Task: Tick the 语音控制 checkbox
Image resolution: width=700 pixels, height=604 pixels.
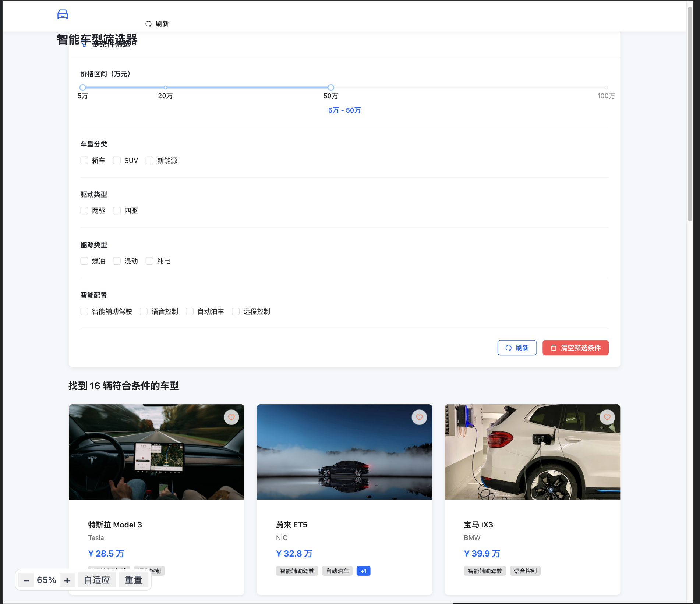Action: click(x=144, y=312)
